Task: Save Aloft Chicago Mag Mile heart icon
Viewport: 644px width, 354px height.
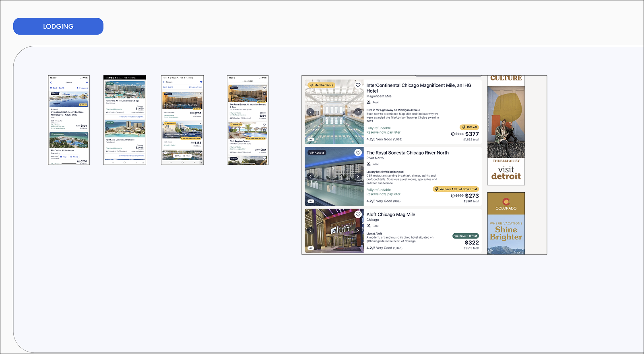Action: (358, 214)
